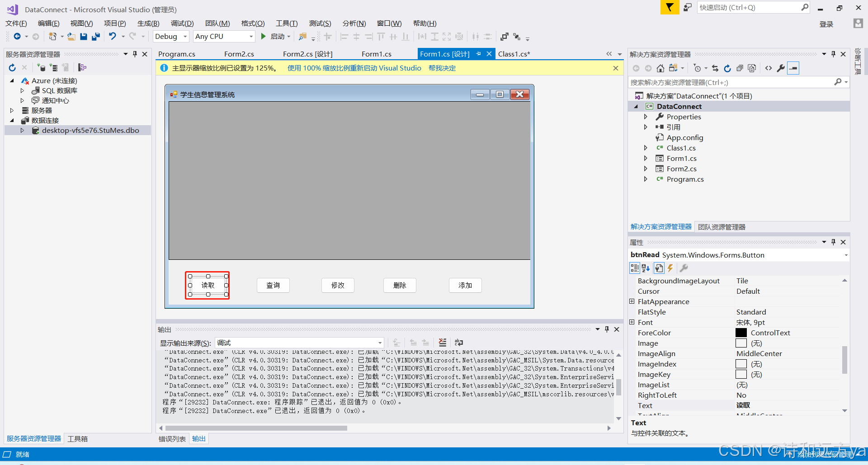The image size is (868, 465).
Task: Expand the Font property group
Action: pyautogui.click(x=632, y=322)
